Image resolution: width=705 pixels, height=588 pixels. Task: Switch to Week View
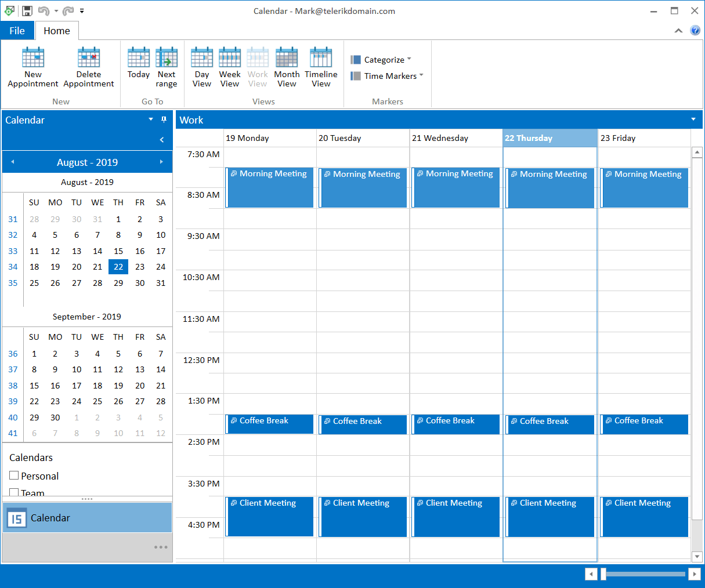(x=230, y=66)
